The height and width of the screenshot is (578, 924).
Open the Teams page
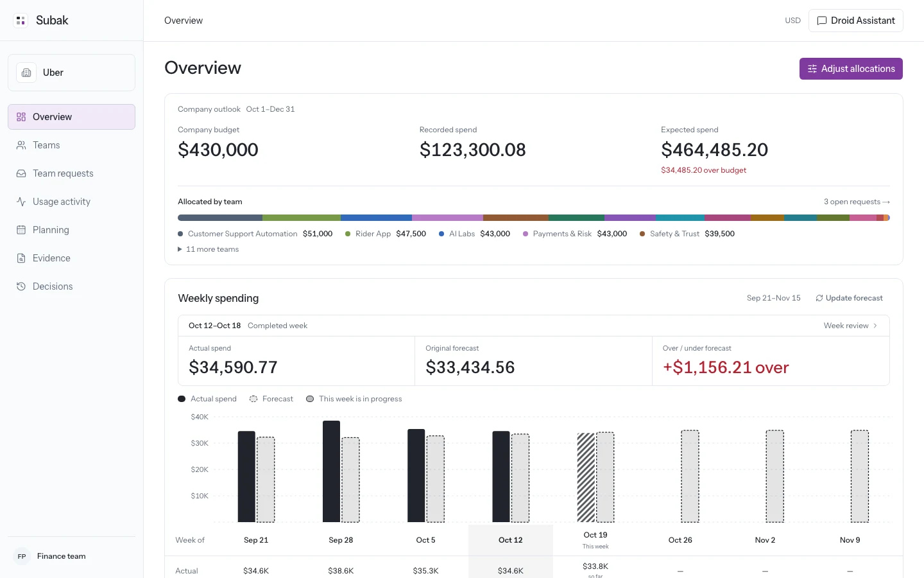pyautogui.click(x=71, y=145)
